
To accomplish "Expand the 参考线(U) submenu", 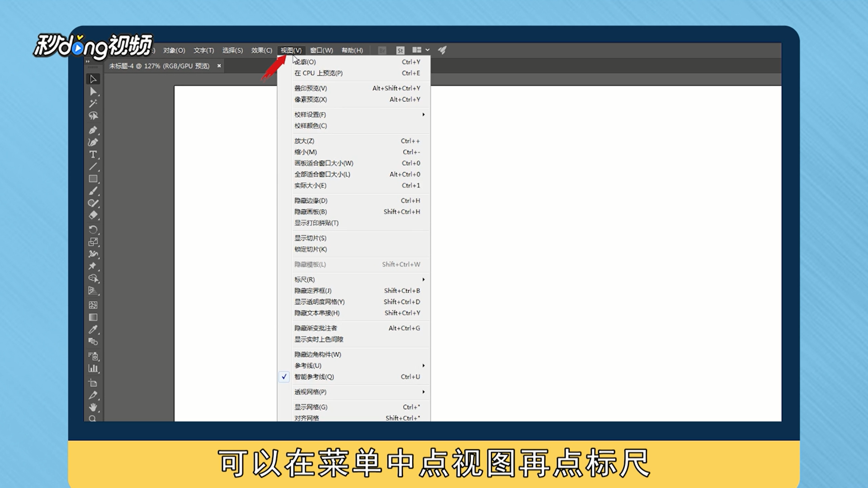I will (308, 366).
